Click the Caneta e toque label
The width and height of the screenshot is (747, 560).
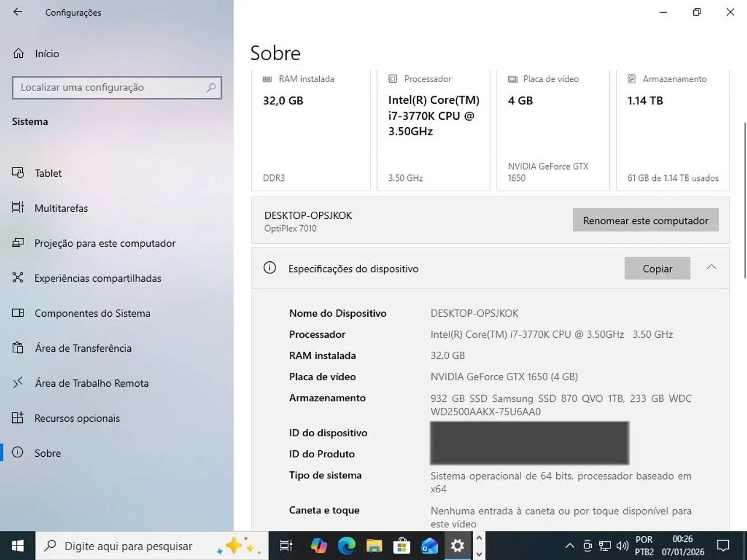324,510
